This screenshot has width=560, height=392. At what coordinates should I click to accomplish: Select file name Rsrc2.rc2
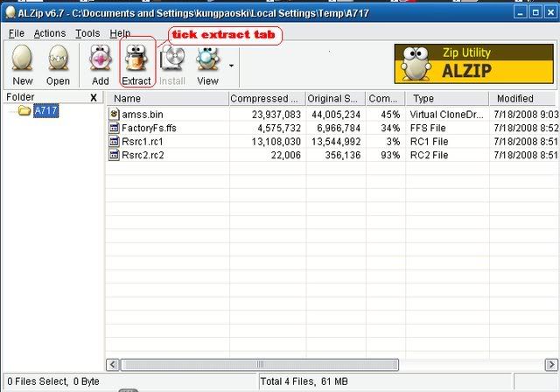(143, 155)
